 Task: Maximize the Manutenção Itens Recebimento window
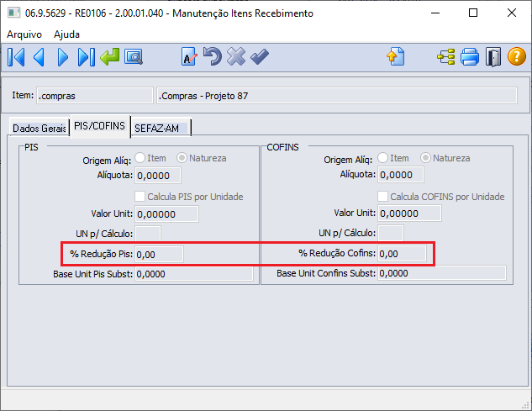pyautogui.click(x=473, y=13)
